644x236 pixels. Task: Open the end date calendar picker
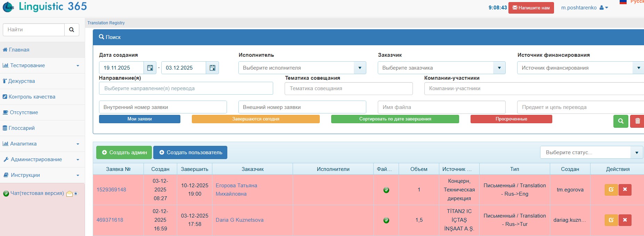tap(212, 68)
